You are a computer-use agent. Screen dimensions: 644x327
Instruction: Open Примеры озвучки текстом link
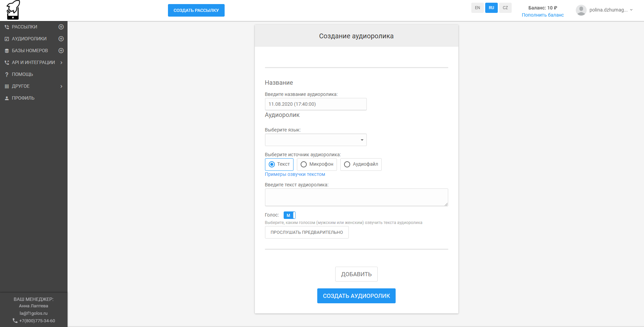click(295, 174)
